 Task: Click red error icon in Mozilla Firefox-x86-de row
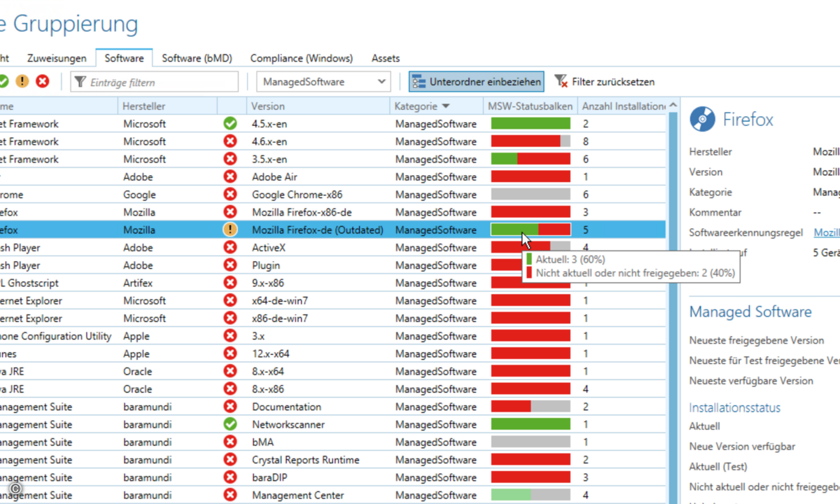point(230,212)
